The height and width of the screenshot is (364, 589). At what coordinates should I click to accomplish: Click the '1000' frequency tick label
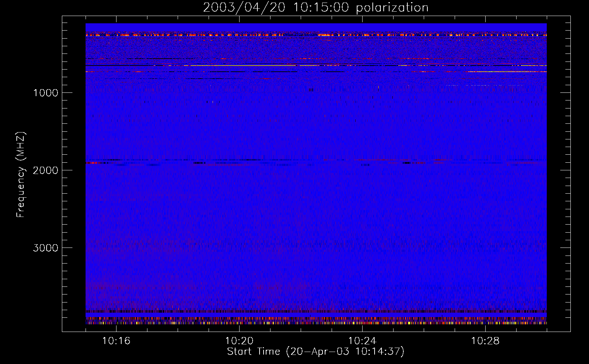[x=46, y=93]
